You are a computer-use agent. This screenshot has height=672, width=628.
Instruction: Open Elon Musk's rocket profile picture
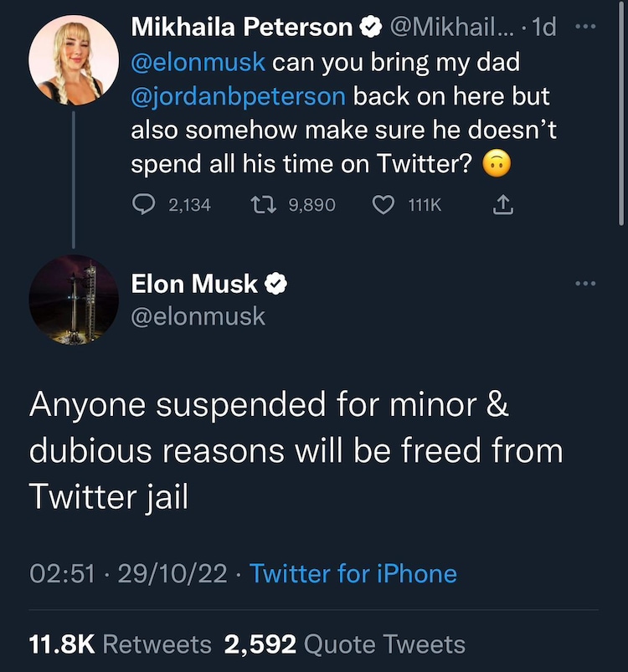click(74, 300)
